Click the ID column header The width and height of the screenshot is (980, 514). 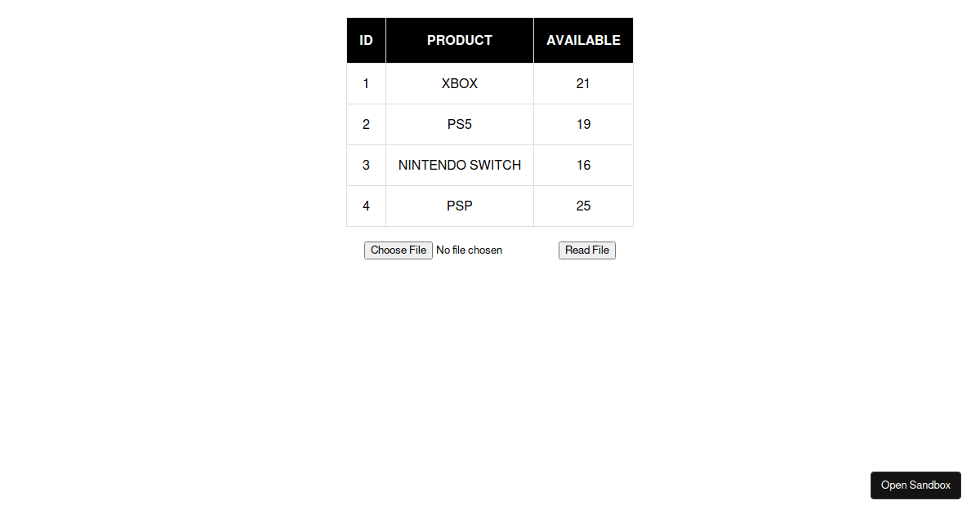[x=366, y=40]
